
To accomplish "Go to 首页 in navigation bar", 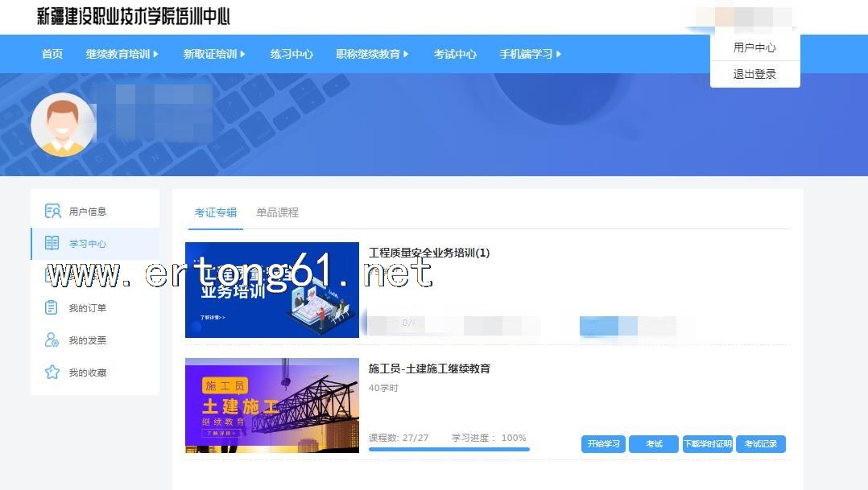I will tap(52, 54).
